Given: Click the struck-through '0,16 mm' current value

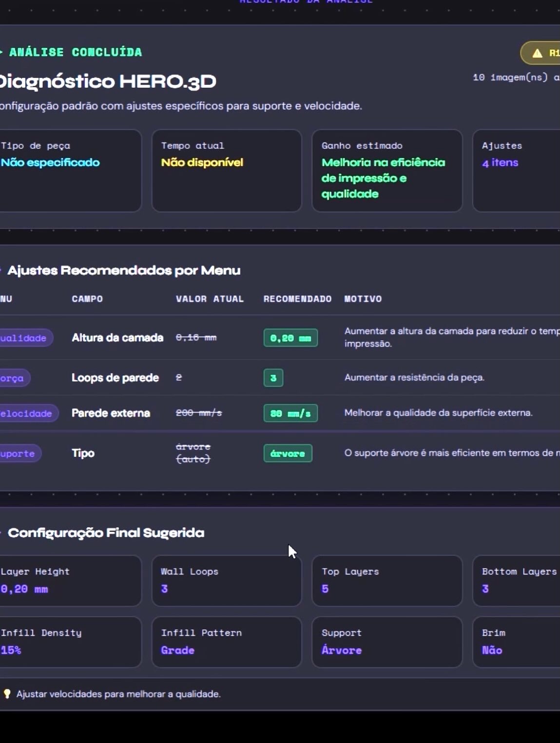Looking at the screenshot, I should [x=196, y=337].
